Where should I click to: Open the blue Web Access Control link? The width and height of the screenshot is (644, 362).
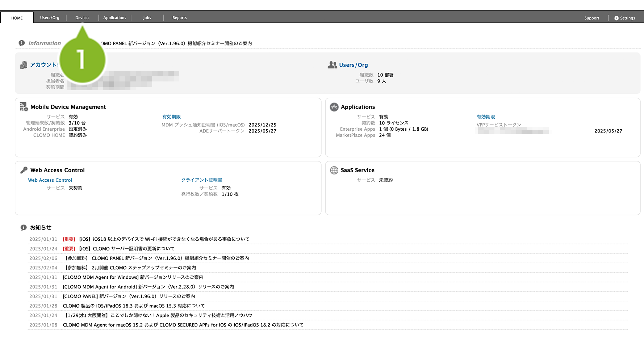50,180
